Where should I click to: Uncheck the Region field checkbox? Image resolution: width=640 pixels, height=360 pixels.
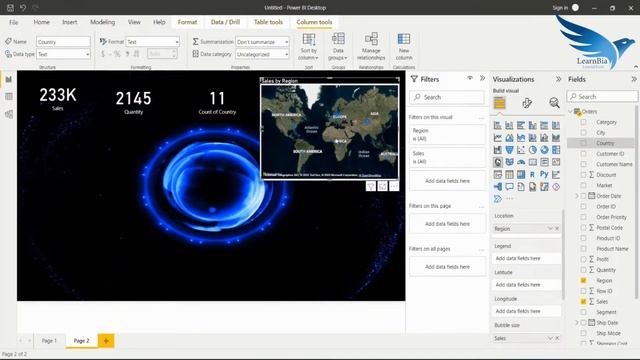coord(583,280)
